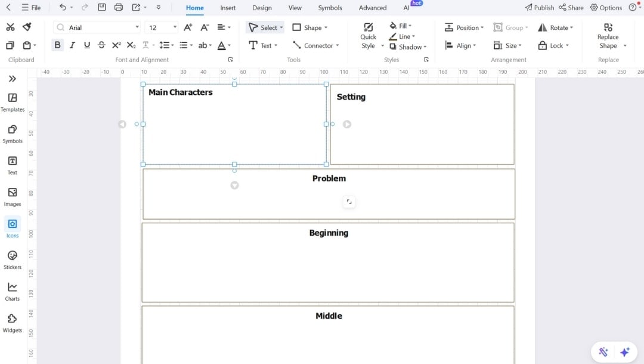Save the document with floppy icon
The height and width of the screenshot is (364, 644).
point(102,7)
